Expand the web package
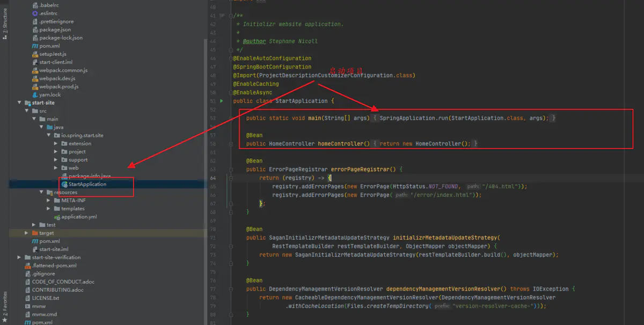 56,168
